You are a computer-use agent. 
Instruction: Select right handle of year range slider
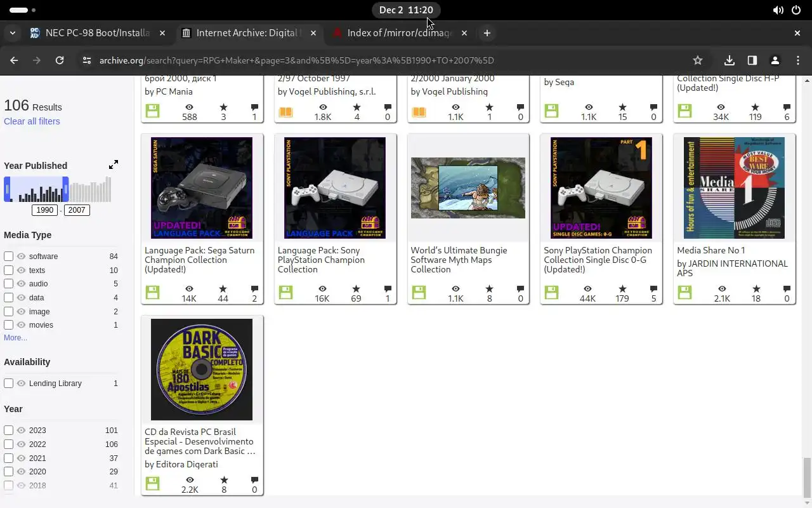65,189
